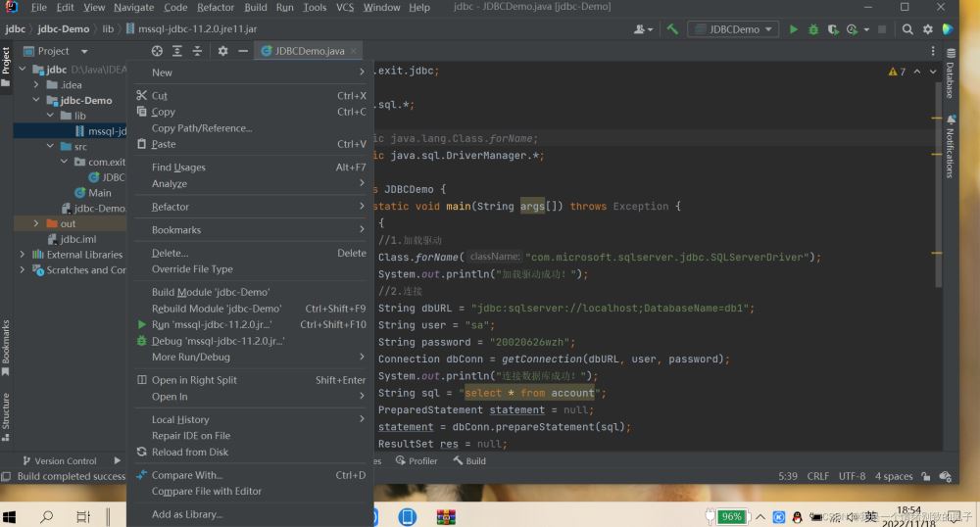
Task: Click Expand All icon in Project panel
Action: [177, 51]
